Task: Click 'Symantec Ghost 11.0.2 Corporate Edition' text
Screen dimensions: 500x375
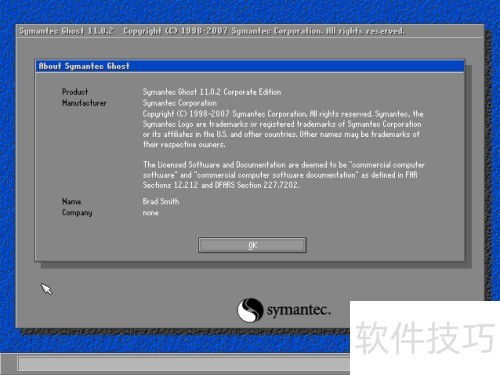Action: 212,92
